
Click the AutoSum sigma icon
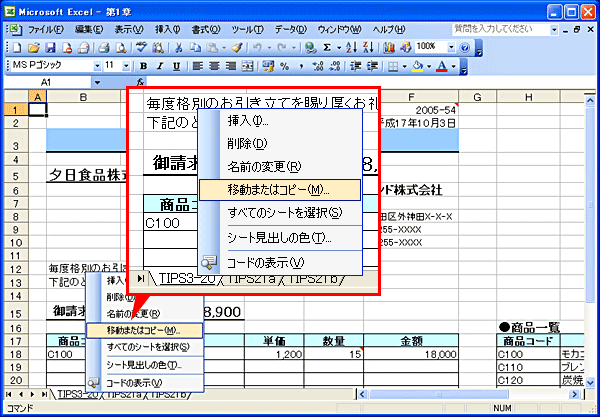327,48
